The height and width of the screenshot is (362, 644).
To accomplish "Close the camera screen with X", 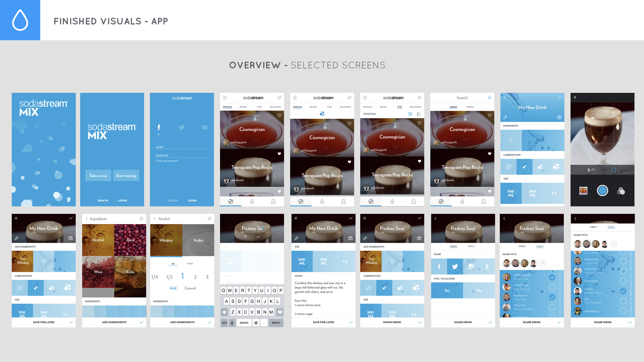I will 575,97.
